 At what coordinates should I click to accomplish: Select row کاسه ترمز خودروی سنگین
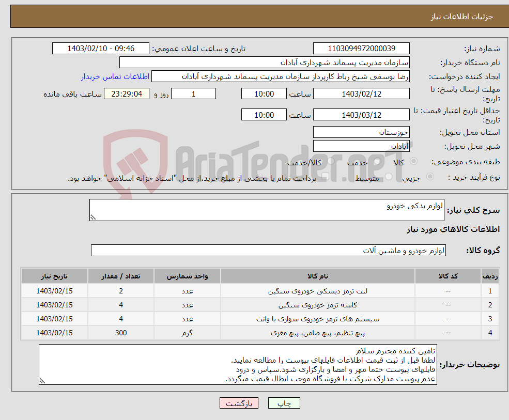(260, 305)
